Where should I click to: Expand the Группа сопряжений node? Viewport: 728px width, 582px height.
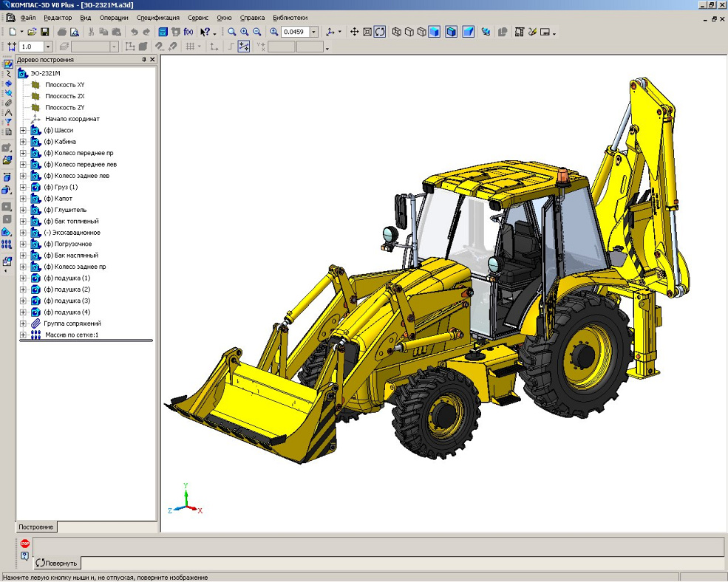coord(23,323)
